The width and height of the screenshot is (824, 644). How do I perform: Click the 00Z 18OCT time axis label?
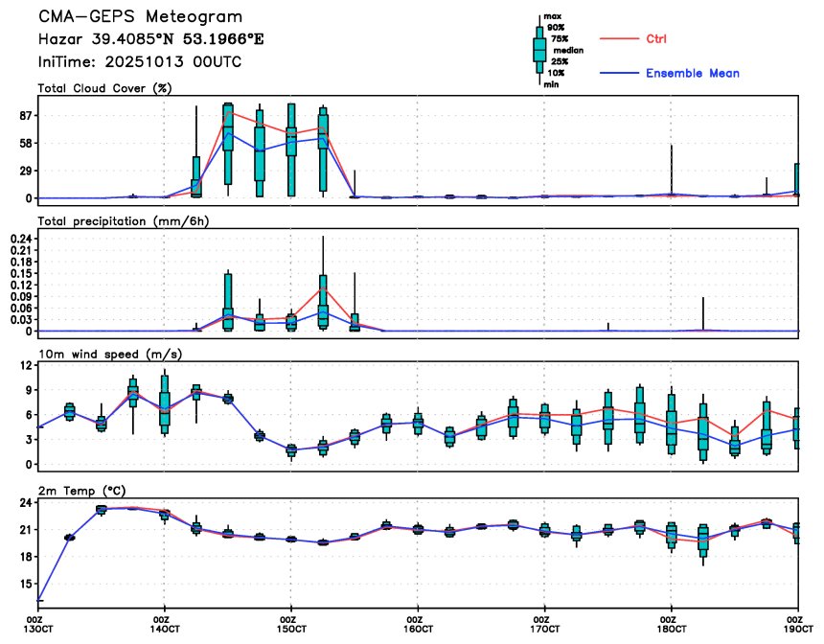coord(671,624)
